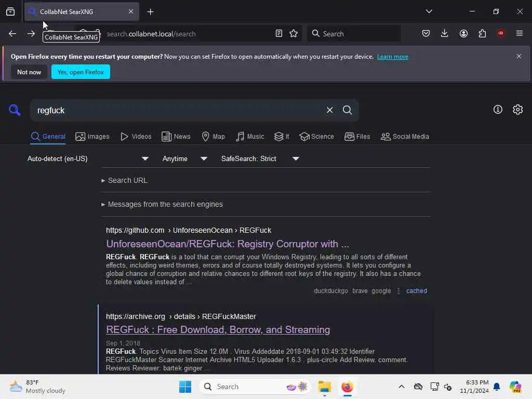Click Not now button
The image size is (532, 399).
point(29,72)
